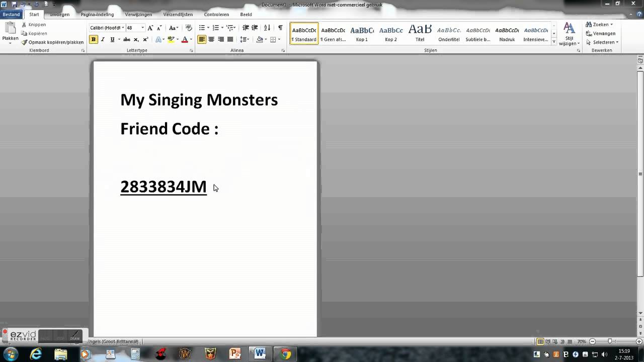The width and height of the screenshot is (644, 362).
Task: Switch to the Invoegen tab
Action: coord(60,15)
